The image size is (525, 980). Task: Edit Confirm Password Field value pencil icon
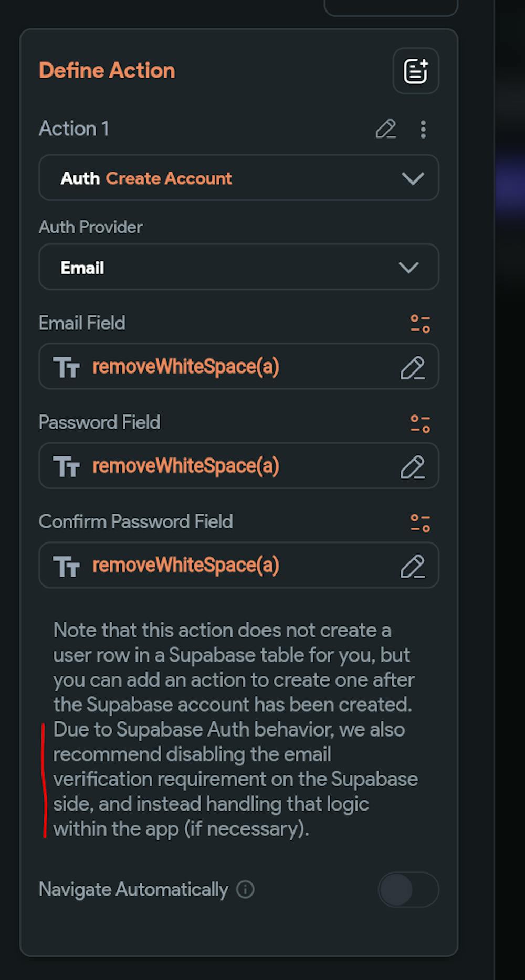[x=413, y=566]
